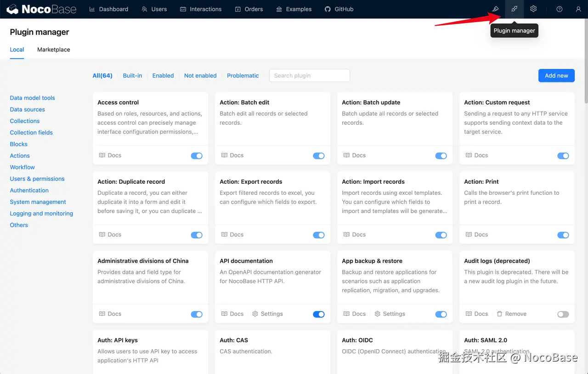588x374 pixels.
Task: Open Docs icon for Audit logs (deprecated)
Action: click(469, 314)
